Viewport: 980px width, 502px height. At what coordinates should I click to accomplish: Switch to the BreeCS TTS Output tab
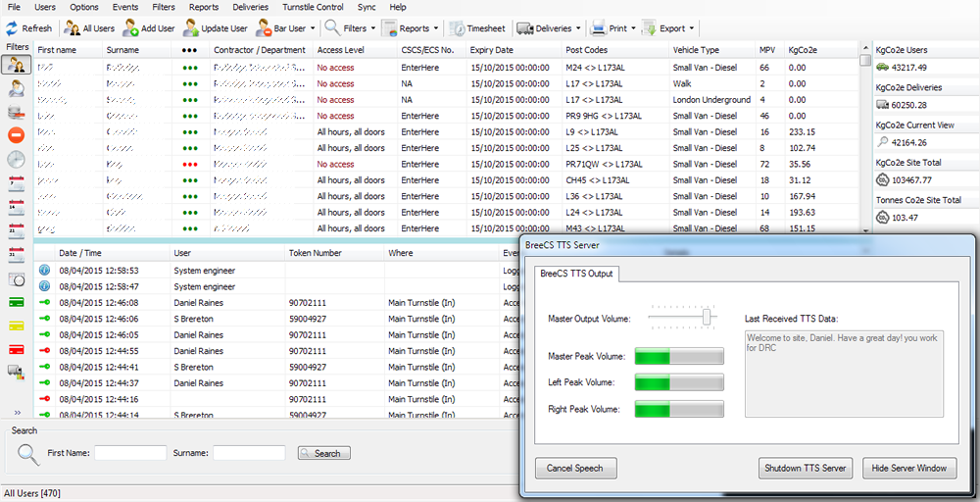[577, 274]
